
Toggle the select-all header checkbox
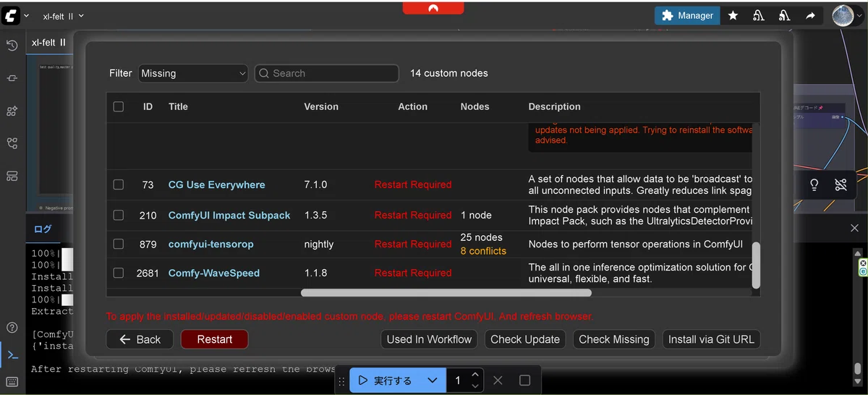coord(119,106)
